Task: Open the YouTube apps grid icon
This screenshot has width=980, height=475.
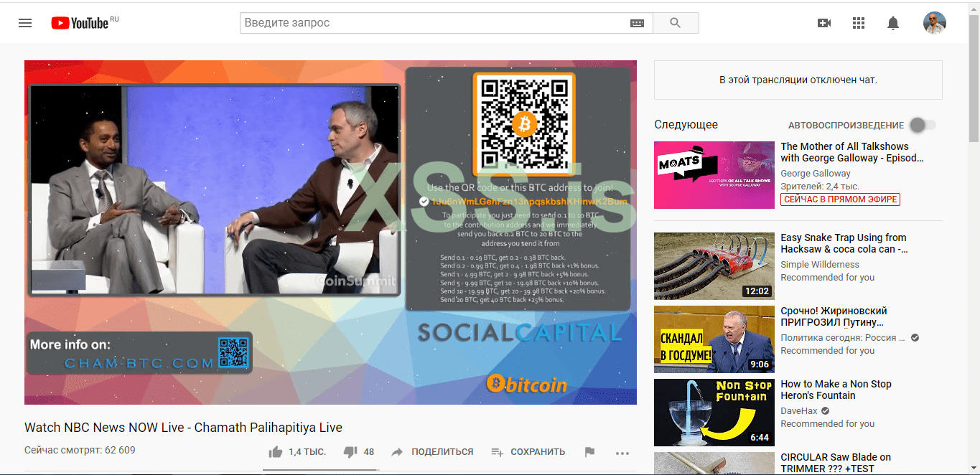Action: 859,23
